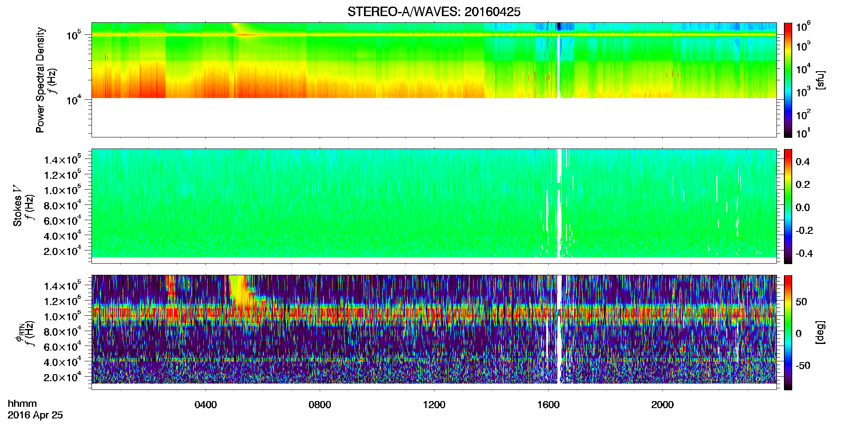Image resolution: width=868 pixels, height=447 pixels.
Task: Click the 10^4 tick in top panel
Action: (x=73, y=100)
